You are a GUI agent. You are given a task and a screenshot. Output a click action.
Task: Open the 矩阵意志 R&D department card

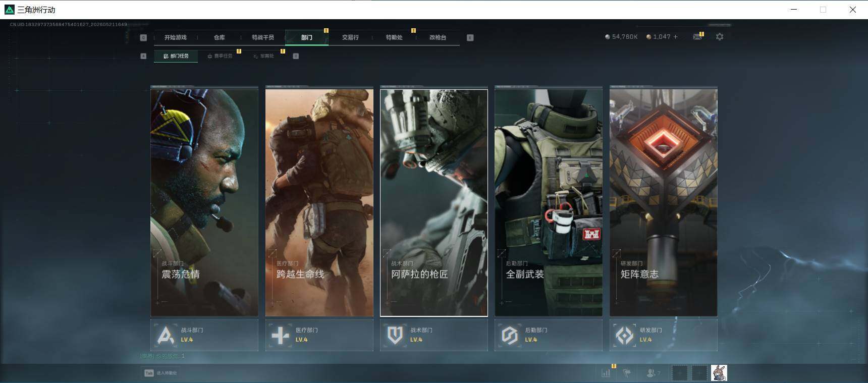663,202
